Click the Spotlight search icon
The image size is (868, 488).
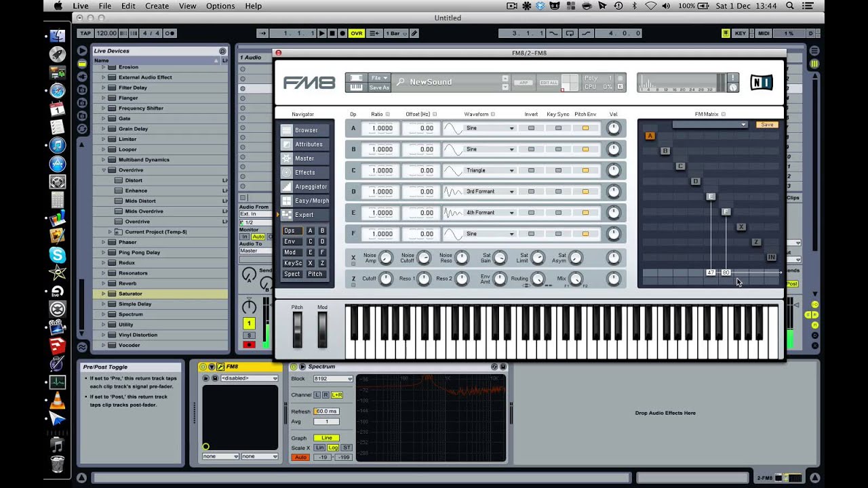pyautogui.click(x=789, y=6)
